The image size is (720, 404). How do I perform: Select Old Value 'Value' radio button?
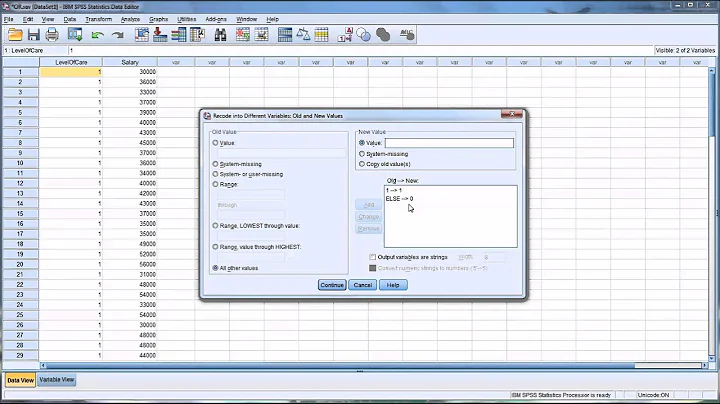coord(215,143)
